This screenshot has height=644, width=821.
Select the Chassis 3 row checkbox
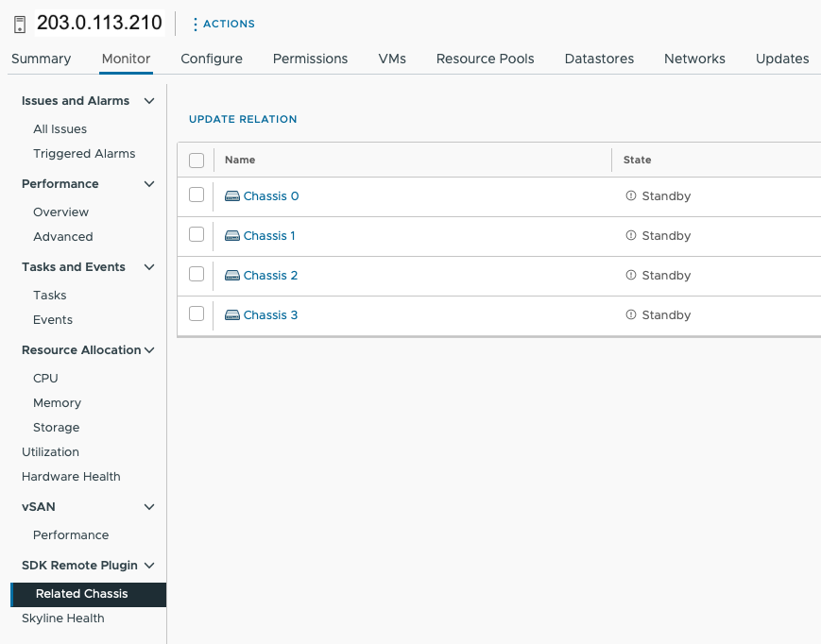pos(197,314)
